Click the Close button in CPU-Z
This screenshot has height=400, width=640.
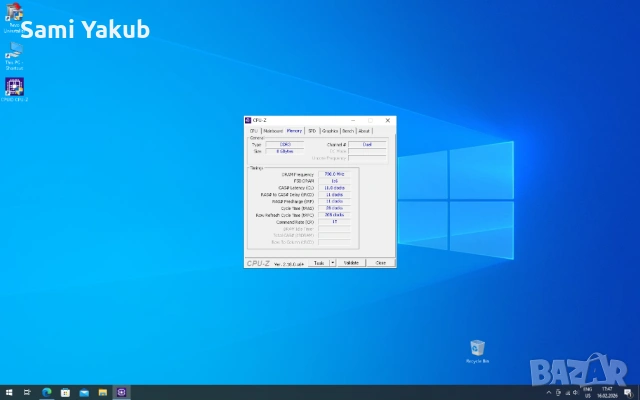[x=380, y=263]
